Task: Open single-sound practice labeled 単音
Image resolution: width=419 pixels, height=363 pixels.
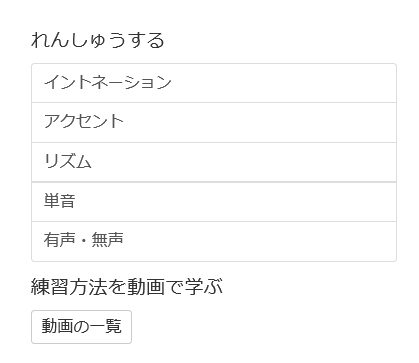Action: tap(214, 202)
